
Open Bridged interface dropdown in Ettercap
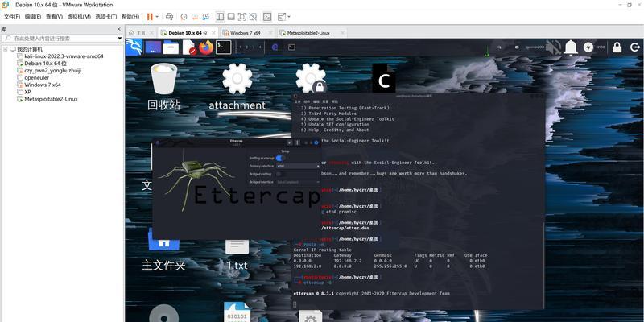pyautogui.click(x=297, y=182)
